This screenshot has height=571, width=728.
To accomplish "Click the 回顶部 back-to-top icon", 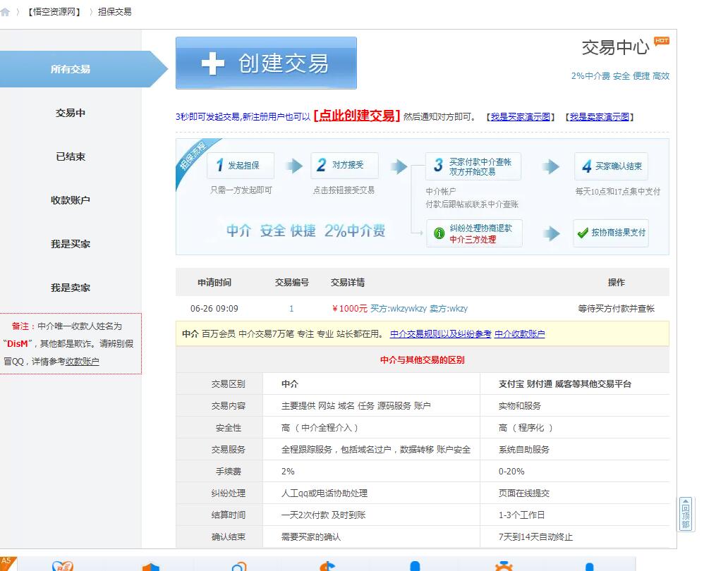I will click(x=685, y=514).
